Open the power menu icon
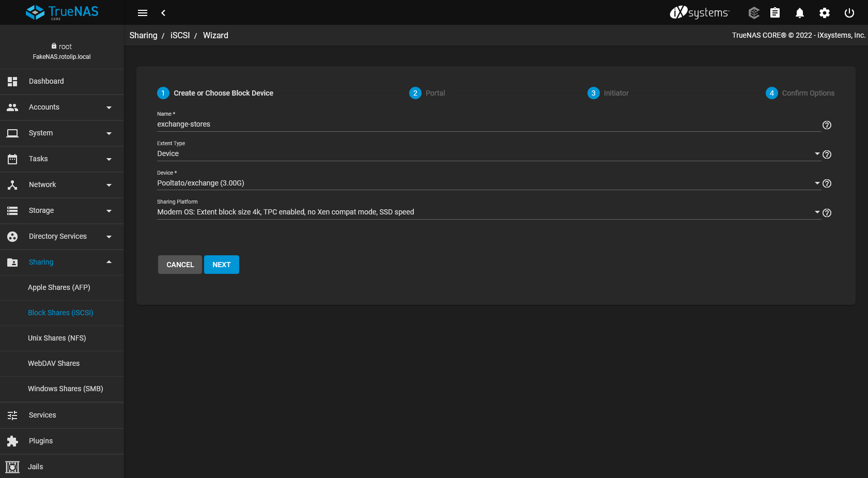 pyautogui.click(x=849, y=12)
